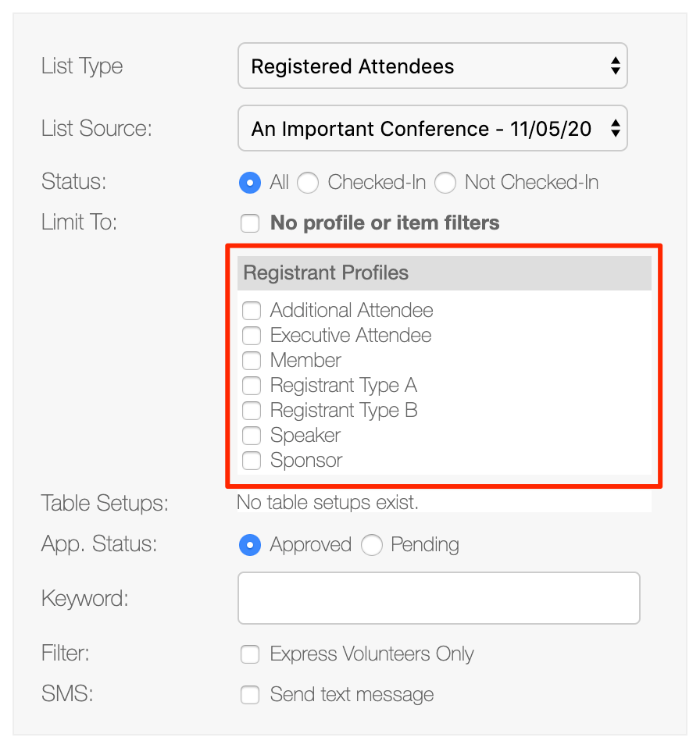Select the Not Checked-In radio button
700x748 pixels.
tap(445, 183)
